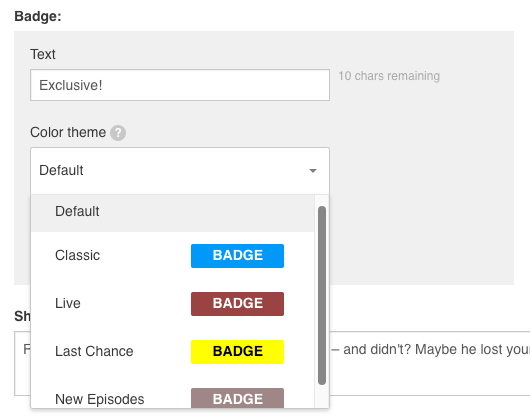Screen dimensions: 530x420
Task: Click the red Live BADGE swatch
Action: 237,304
